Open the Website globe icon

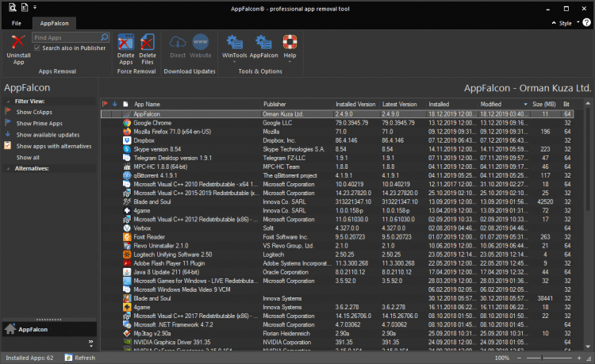pos(201,41)
